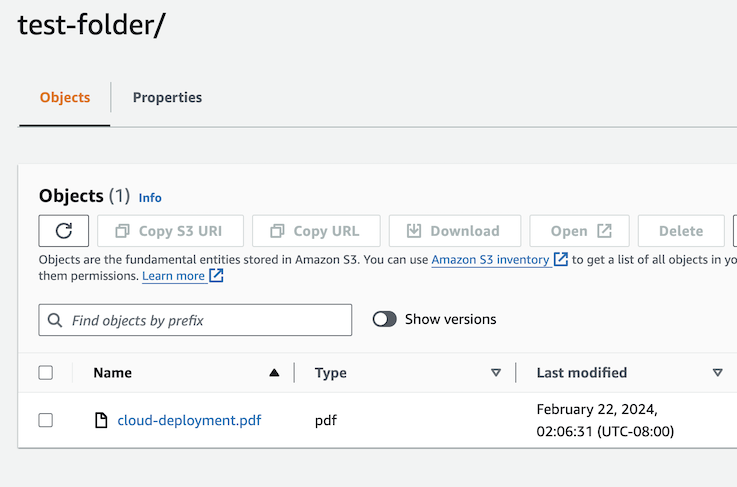The height and width of the screenshot is (487, 737).
Task: Sort by Name using ascending arrow
Action: (274, 373)
